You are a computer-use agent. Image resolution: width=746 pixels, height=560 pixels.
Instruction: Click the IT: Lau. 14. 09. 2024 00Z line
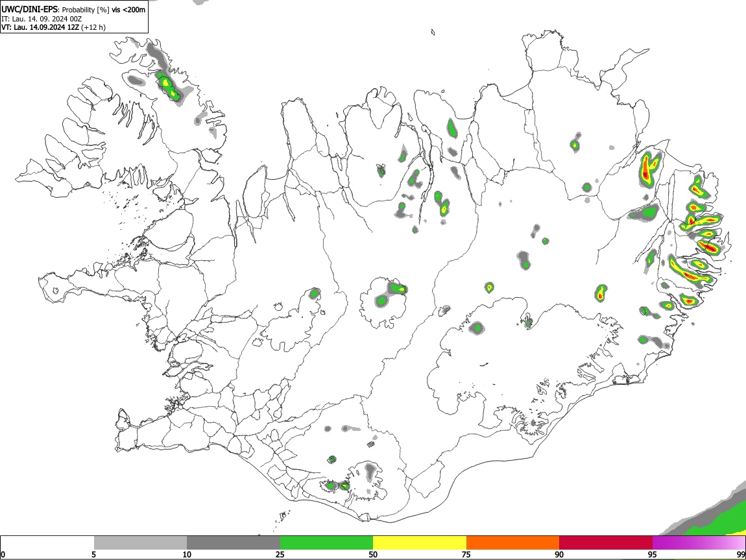click(x=42, y=19)
